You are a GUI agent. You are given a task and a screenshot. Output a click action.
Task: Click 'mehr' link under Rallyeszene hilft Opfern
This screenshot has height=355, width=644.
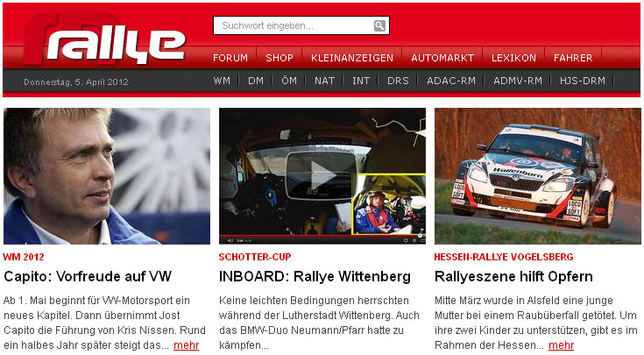[x=561, y=345]
